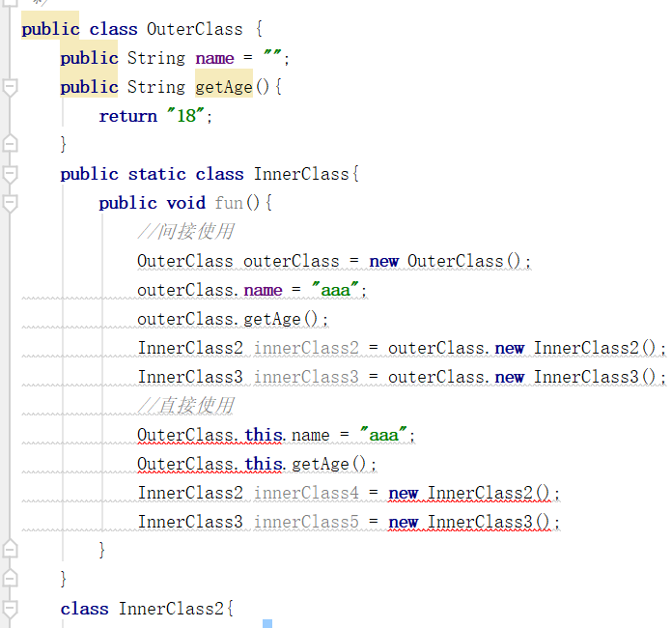Click getAge in outerClass.getAge() call
This screenshot has width=672, height=628.
pyautogui.click(x=272, y=319)
